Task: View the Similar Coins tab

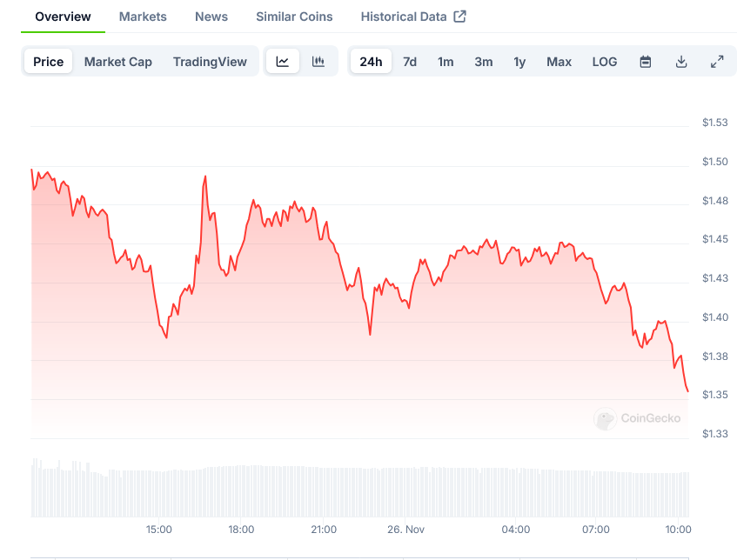Action: tap(294, 17)
